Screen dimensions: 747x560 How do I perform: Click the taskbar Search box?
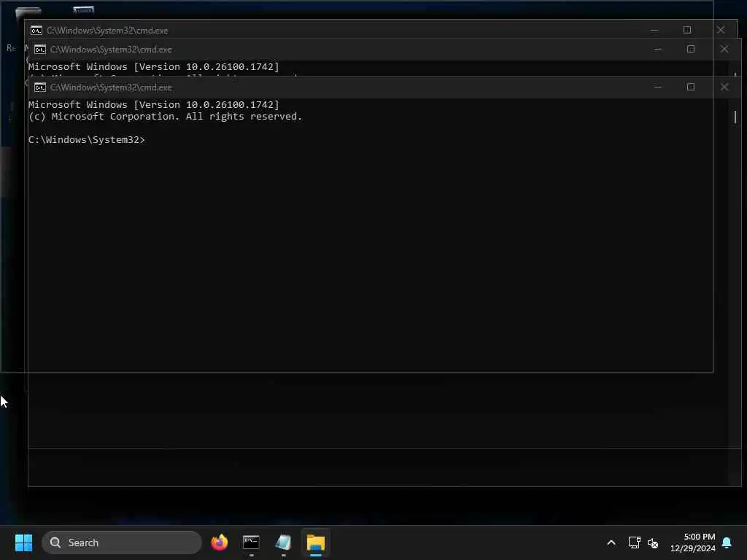pos(122,542)
